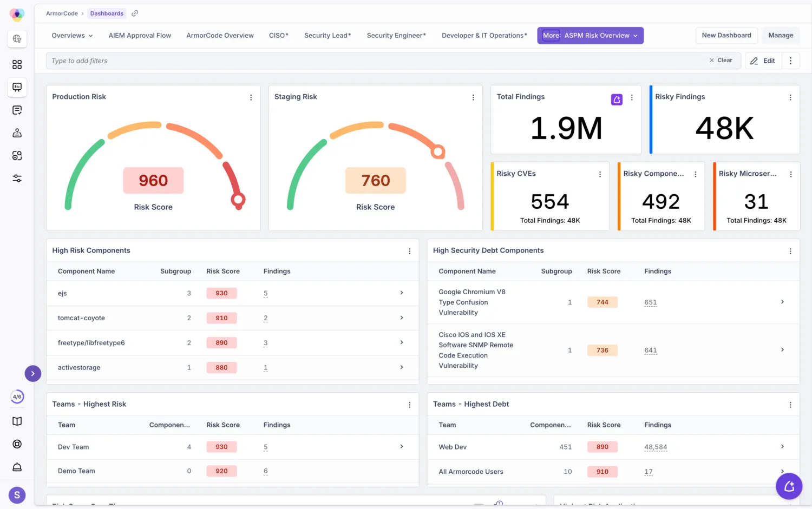Open the Overviews dropdown
The height and width of the screenshot is (509, 812).
pos(72,36)
